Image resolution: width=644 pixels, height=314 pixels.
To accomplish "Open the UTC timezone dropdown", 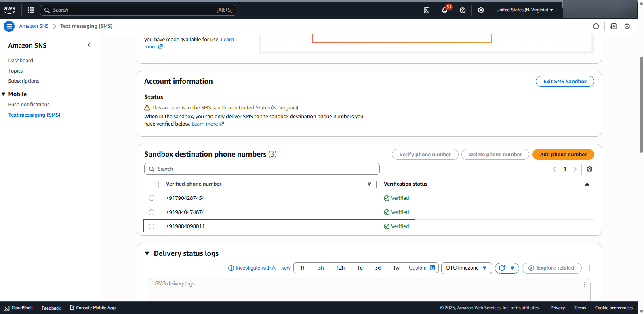I will point(466,268).
